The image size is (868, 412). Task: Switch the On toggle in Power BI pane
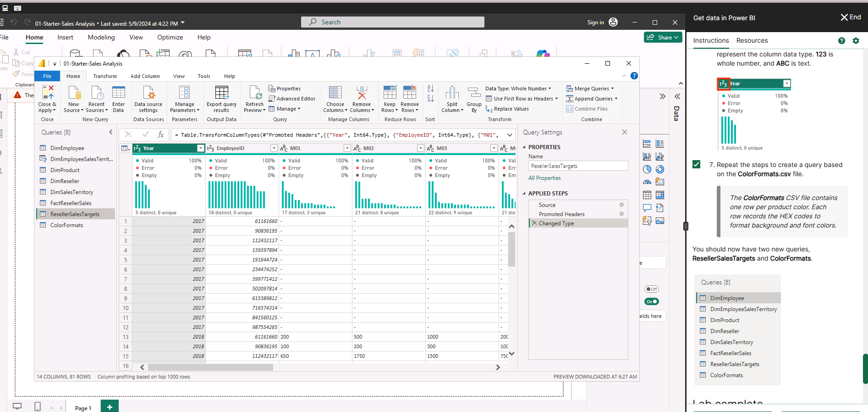(651, 301)
